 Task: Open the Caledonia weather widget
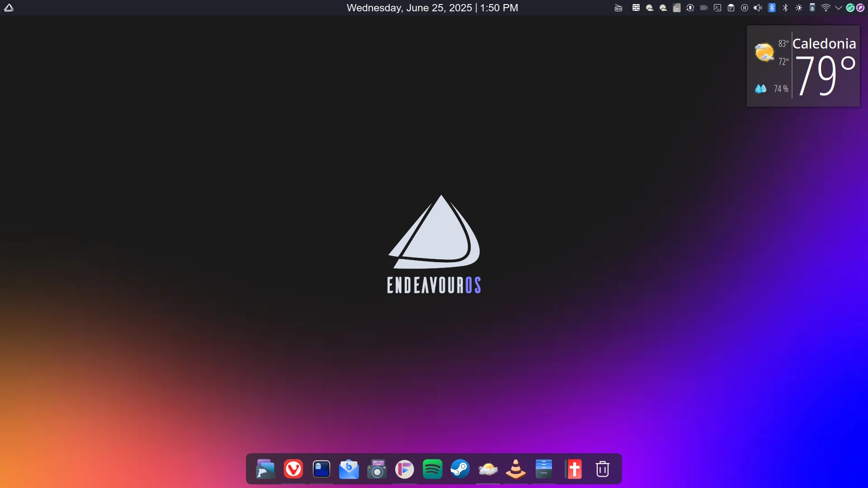tap(803, 66)
